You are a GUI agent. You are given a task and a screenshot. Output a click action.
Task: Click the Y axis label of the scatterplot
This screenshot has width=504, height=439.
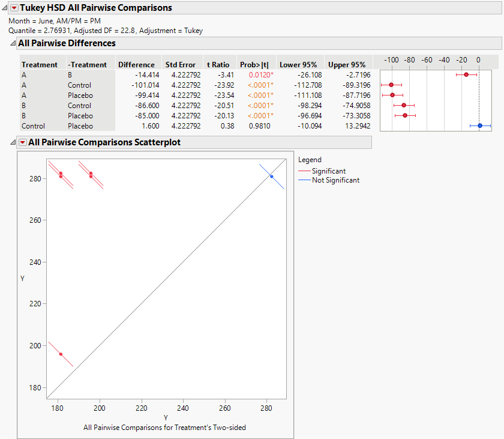tap(23, 279)
